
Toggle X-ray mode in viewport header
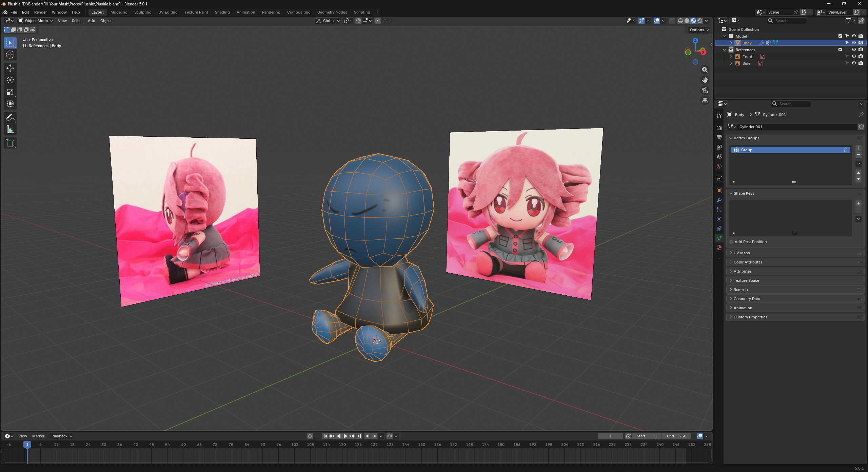point(672,21)
